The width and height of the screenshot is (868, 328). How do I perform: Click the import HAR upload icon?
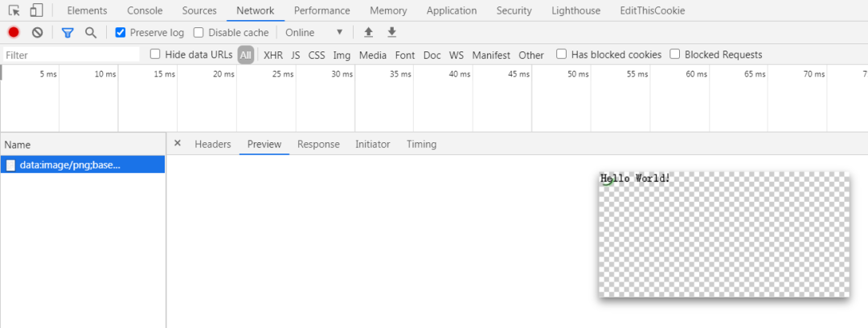point(369,32)
